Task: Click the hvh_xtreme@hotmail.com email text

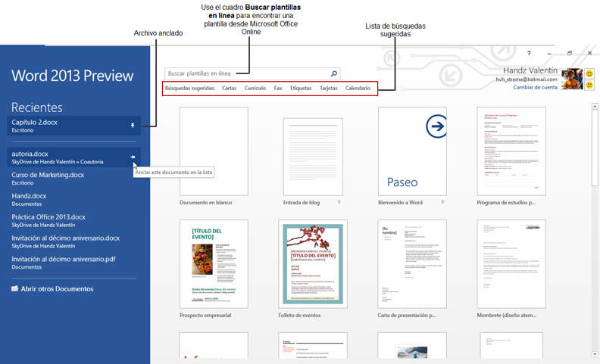Action: coord(527,79)
